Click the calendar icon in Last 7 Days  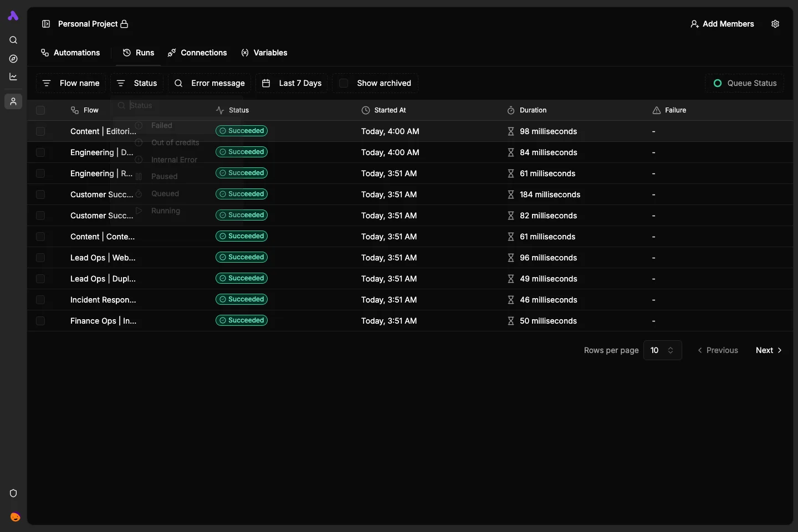coord(266,83)
